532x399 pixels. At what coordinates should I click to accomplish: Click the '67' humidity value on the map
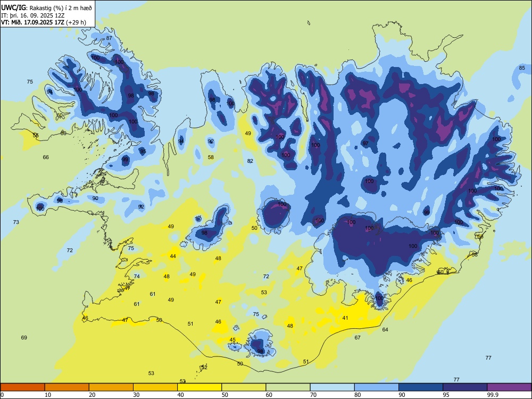point(358,338)
